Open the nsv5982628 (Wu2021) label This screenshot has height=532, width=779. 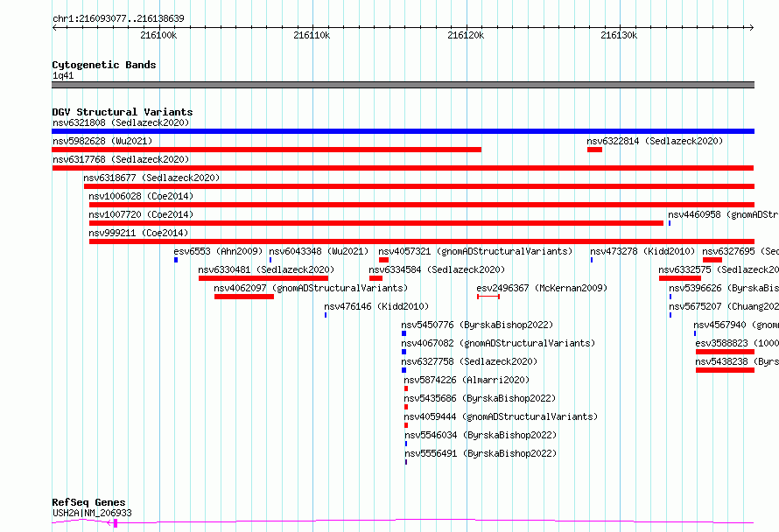[x=102, y=141]
